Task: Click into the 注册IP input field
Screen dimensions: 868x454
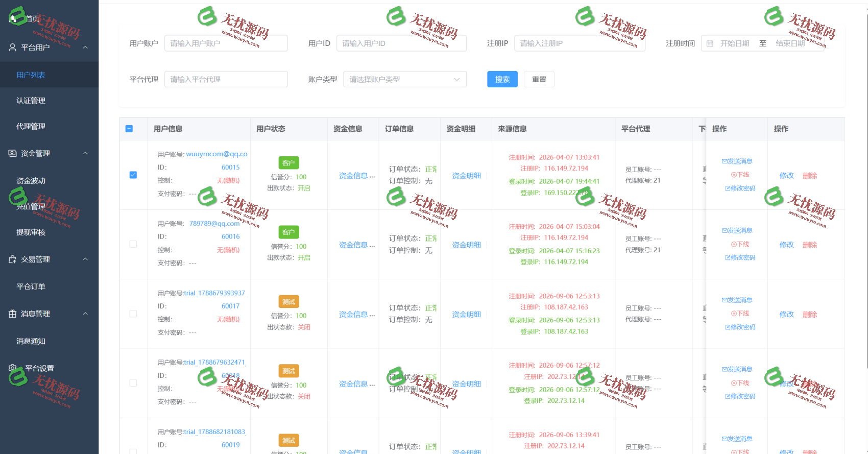Action: pyautogui.click(x=580, y=43)
